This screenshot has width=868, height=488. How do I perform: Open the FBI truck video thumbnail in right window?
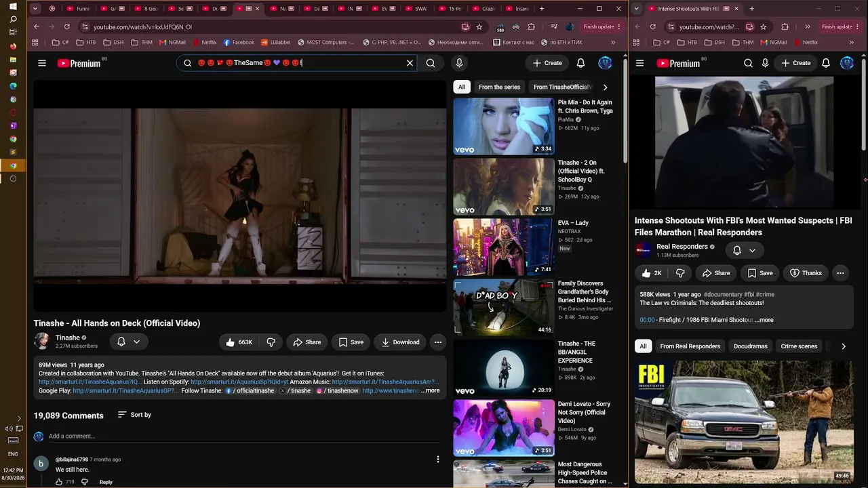click(x=744, y=422)
